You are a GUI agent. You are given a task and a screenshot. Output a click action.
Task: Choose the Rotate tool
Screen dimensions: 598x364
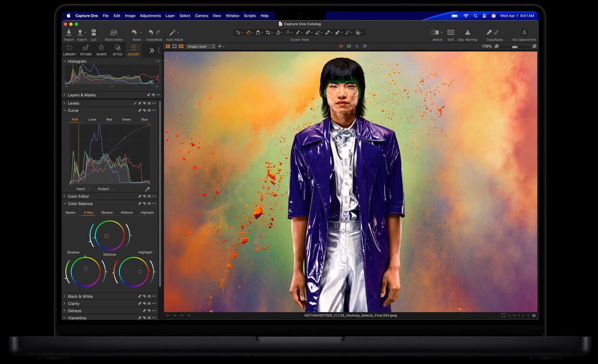pos(278,32)
